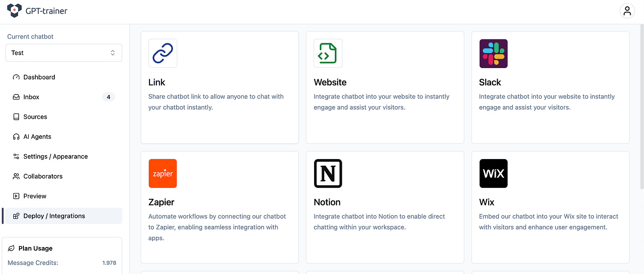Click the Collaborators people icon

coord(16,176)
